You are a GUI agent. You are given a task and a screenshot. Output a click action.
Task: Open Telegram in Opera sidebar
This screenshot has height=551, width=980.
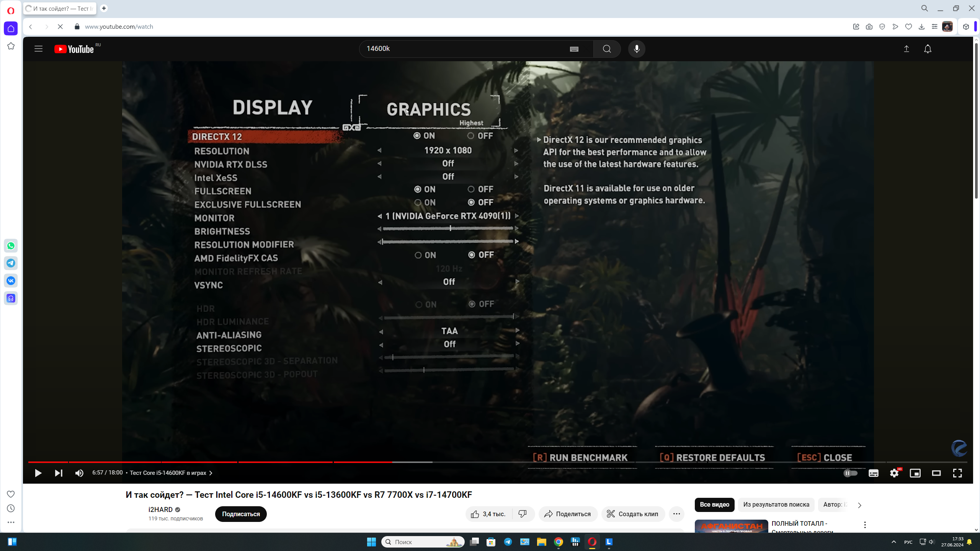(11, 263)
